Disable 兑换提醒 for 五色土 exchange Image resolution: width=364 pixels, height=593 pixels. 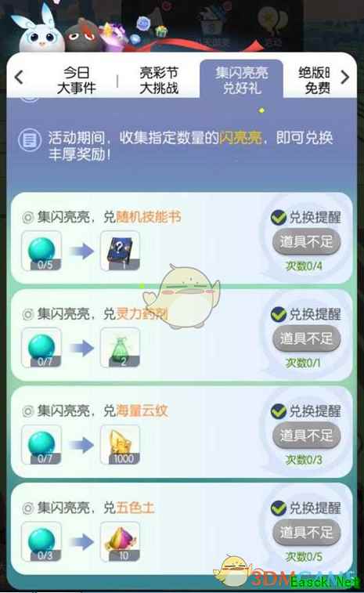(x=279, y=508)
